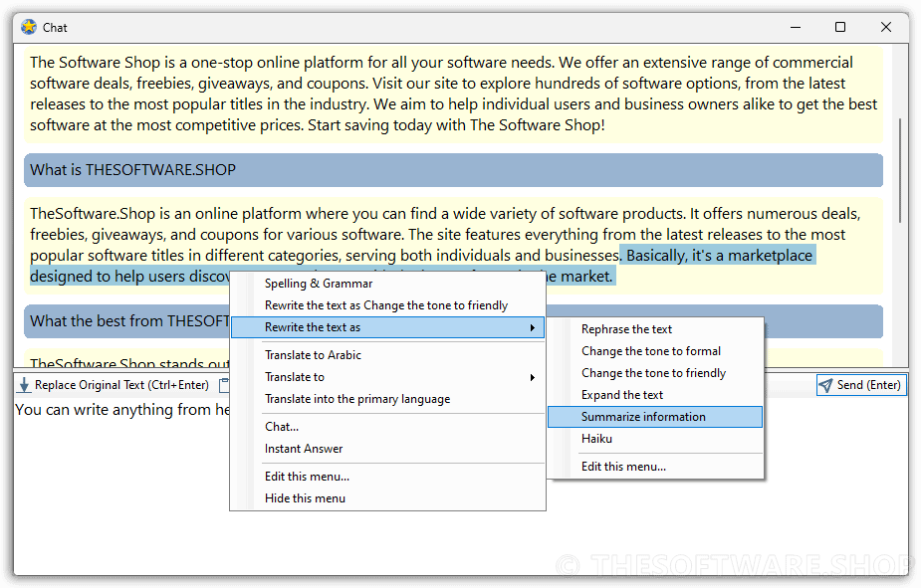Choose Summarize information
This screenshot has height=588, width=921.
coord(655,417)
